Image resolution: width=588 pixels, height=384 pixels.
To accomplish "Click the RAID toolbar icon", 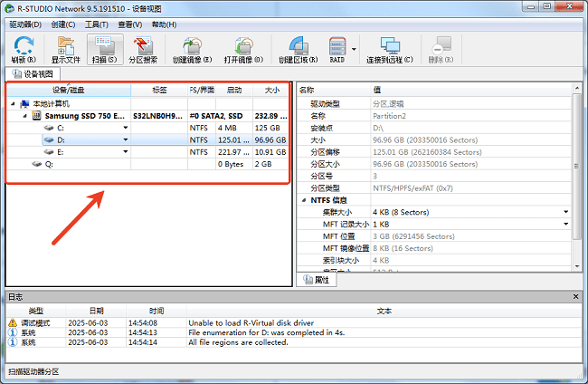I will [337, 50].
